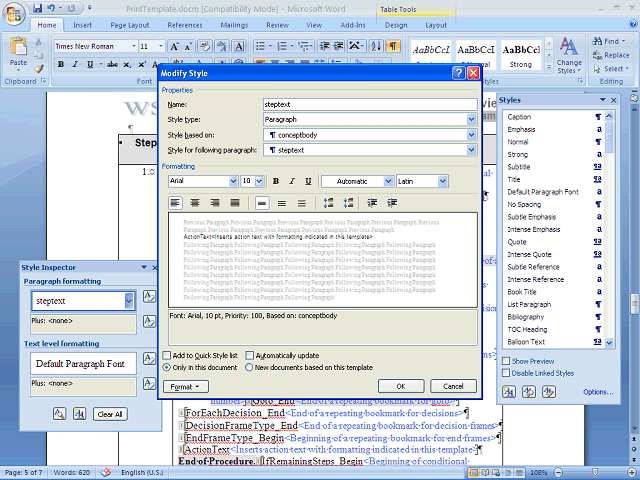Increase paragraph spacing in Modify Style
Viewport: 640px width, 480px height.
pos(329,203)
